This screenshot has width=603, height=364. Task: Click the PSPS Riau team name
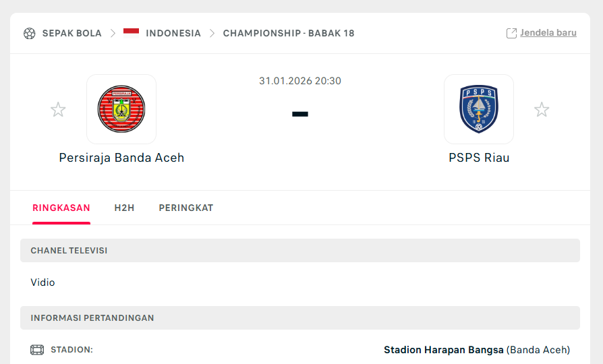(479, 158)
